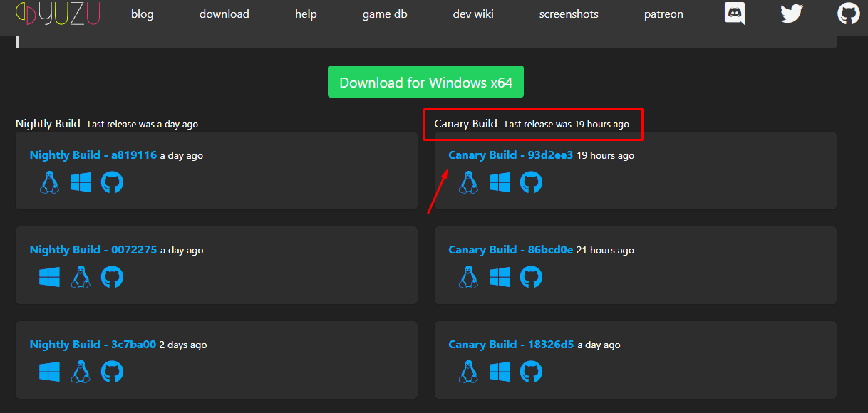Click Download for Windows x64 button
The height and width of the screenshot is (413, 868).
point(425,82)
